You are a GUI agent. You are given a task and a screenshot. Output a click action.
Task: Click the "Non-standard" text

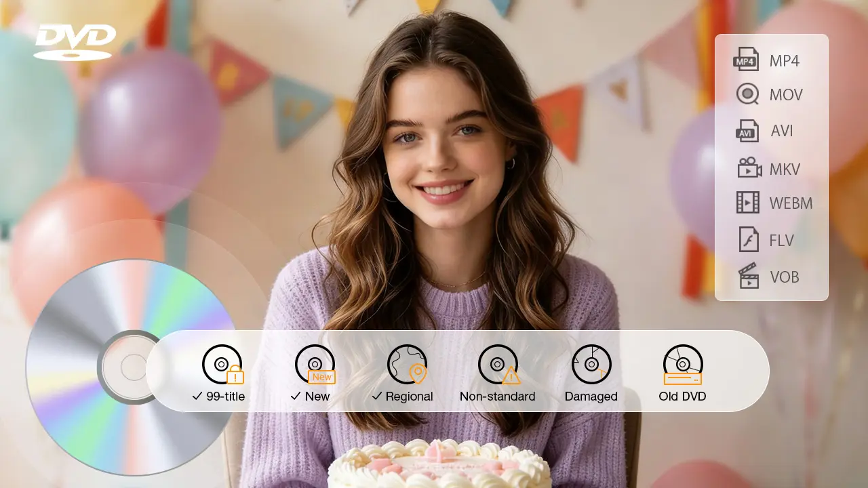pyautogui.click(x=498, y=396)
